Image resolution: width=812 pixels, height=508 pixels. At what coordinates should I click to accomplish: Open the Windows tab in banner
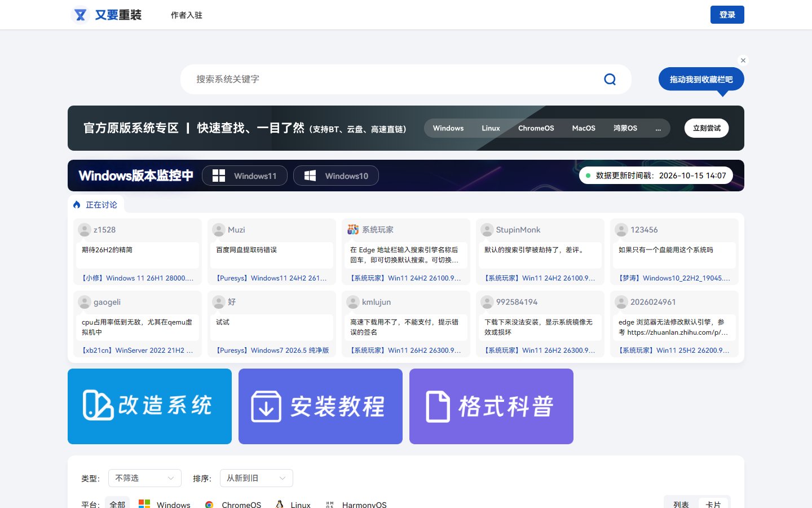pos(448,128)
